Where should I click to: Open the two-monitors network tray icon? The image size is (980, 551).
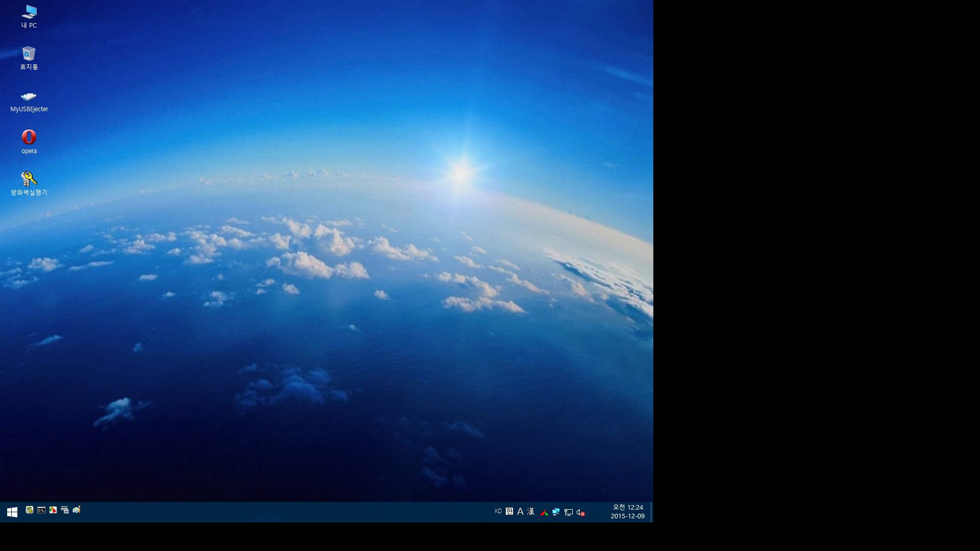tap(556, 512)
